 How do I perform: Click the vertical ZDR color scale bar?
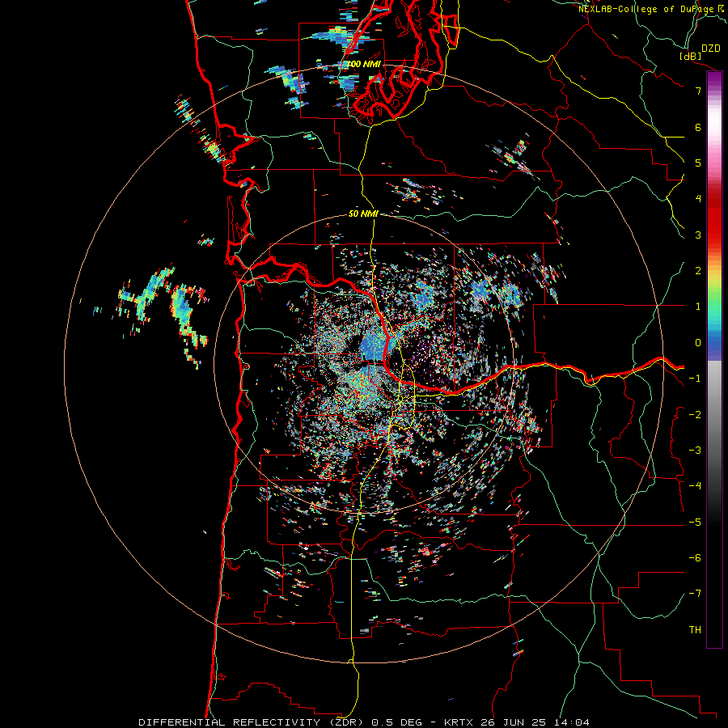click(714, 359)
